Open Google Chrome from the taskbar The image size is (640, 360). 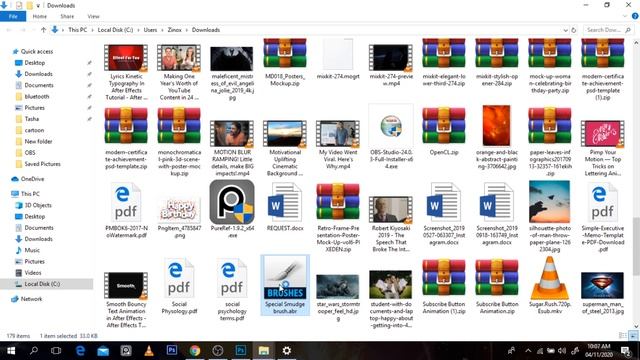195,351
